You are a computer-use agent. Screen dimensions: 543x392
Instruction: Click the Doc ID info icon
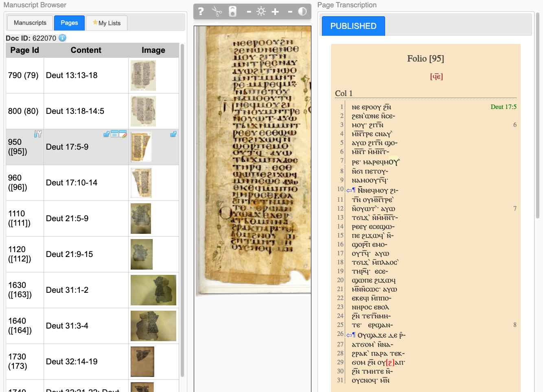click(62, 38)
